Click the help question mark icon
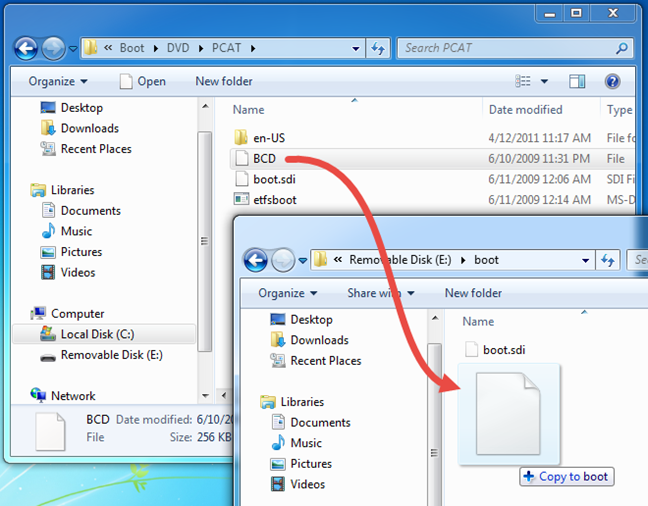This screenshot has width=648, height=506. pyautogui.click(x=612, y=81)
